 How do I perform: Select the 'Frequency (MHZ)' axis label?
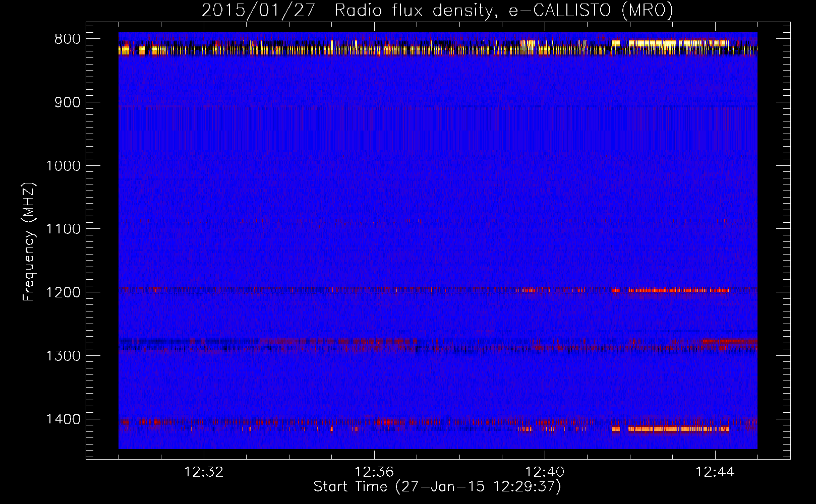coord(29,242)
